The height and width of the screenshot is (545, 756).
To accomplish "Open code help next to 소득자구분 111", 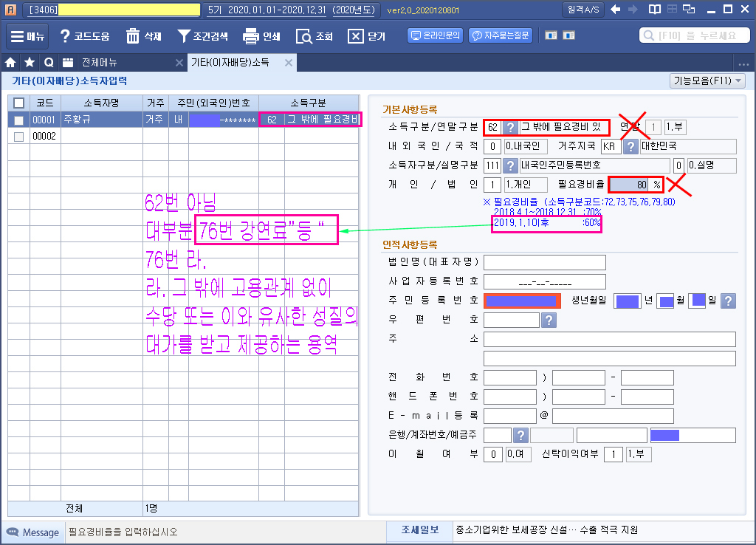I will click(x=510, y=165).
